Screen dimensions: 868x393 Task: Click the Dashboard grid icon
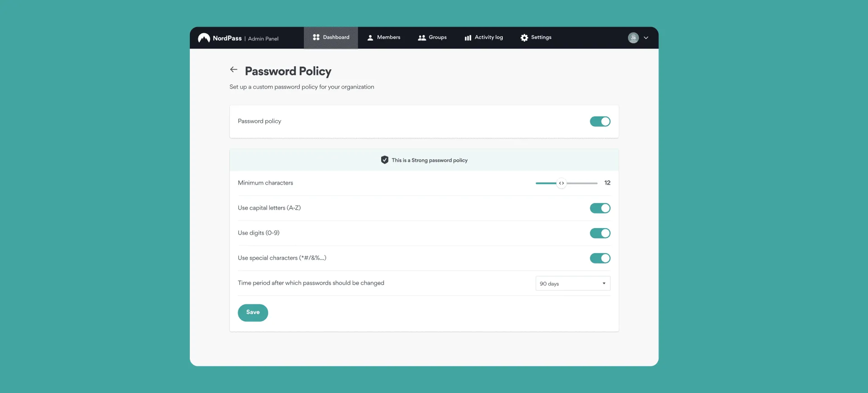[316, 37]
